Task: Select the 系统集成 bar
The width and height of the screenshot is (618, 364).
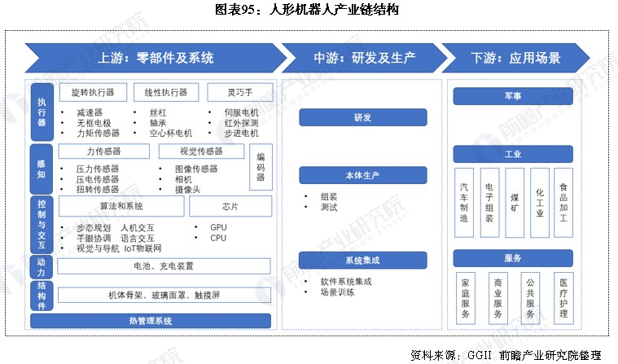Action: [x=363, y=261]
